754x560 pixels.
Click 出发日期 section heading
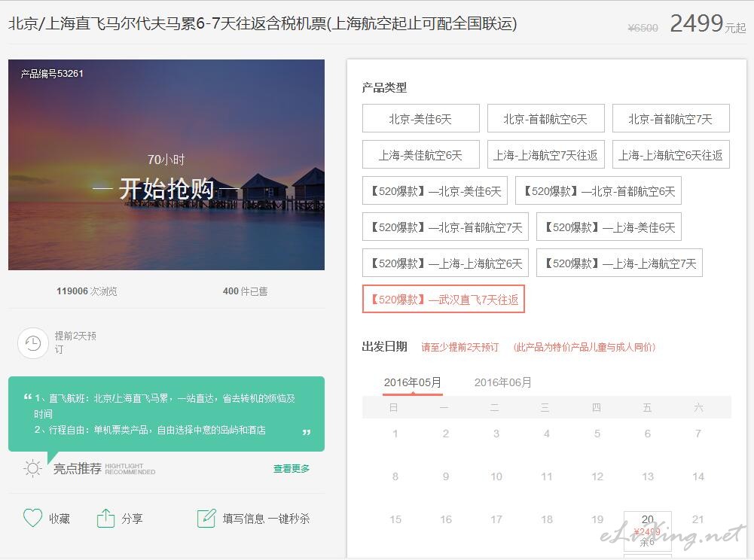tap(385, 346)
